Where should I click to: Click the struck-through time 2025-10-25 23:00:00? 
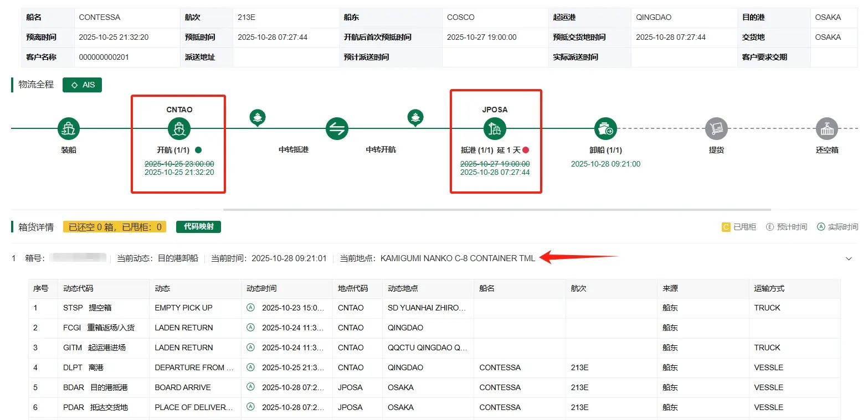point(179,164)
